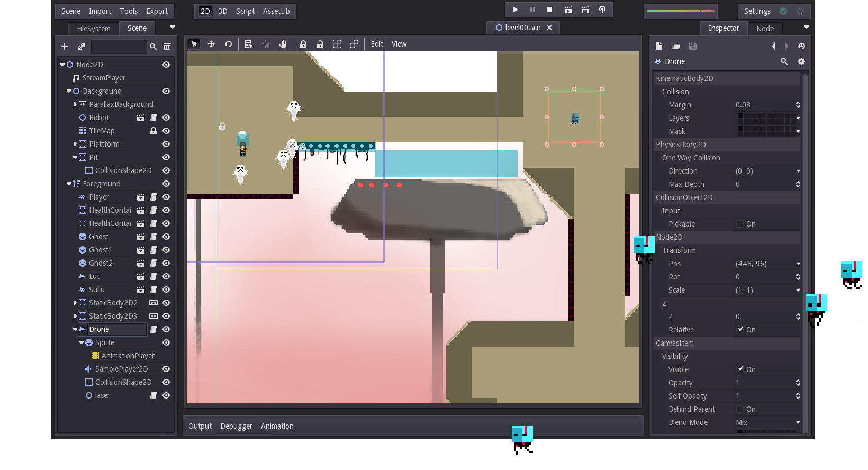Toggle the Behind Parent checkbox
Screen dimensions: 868x470
pos(740,409)
